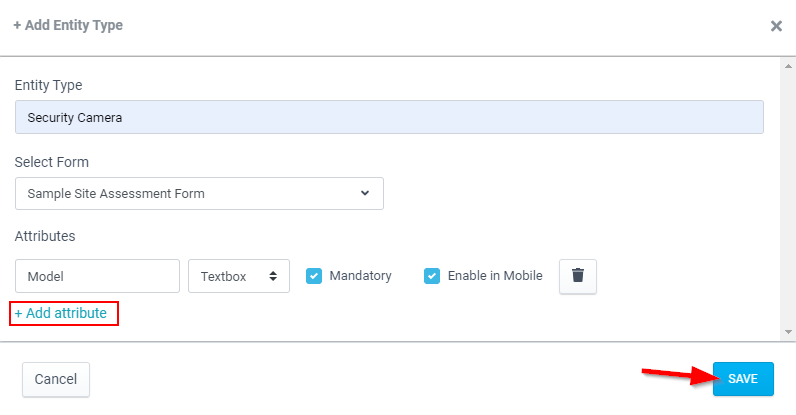Click the Select Form field label
The height and width of the screenshot is (415, 796).
pos(52,162)
